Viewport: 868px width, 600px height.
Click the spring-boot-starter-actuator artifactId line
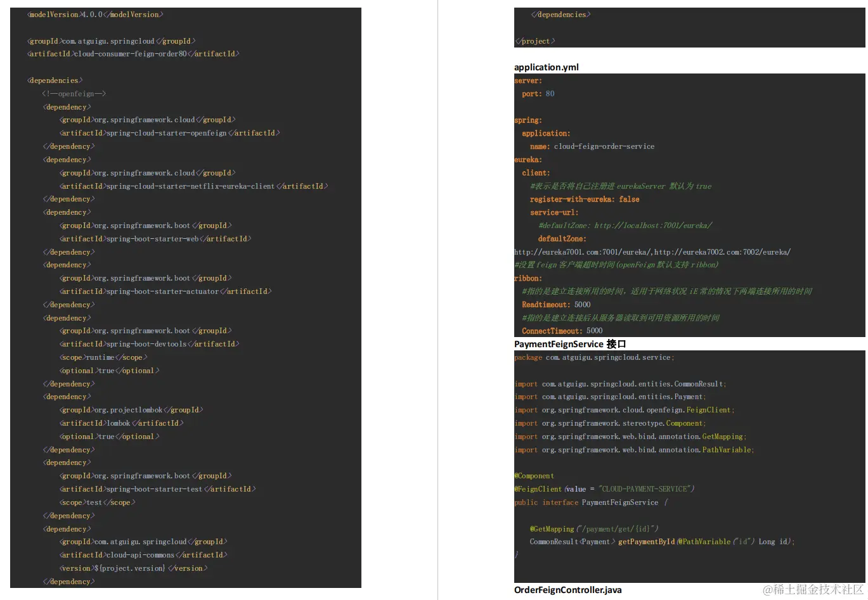[x=165, y=291]
